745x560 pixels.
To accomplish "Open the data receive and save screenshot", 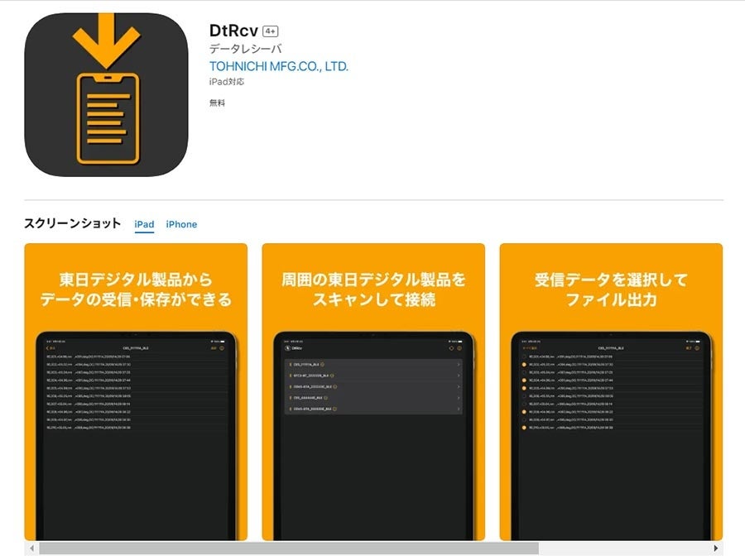I will click(136, 392).
